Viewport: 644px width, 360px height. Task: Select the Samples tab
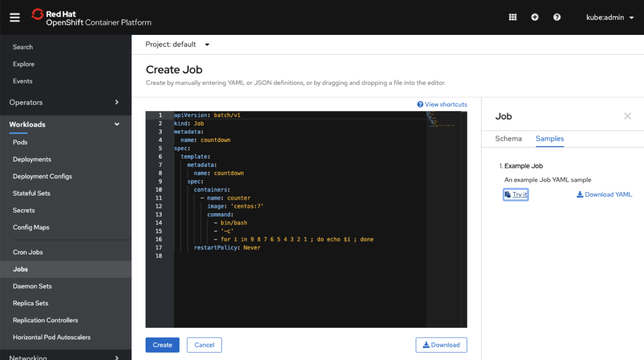click(x=549, y=139)
